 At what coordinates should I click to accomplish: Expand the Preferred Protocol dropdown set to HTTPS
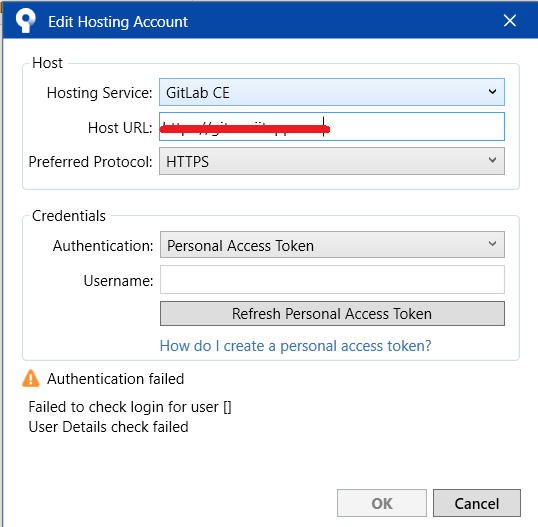(x=332, y=161)
